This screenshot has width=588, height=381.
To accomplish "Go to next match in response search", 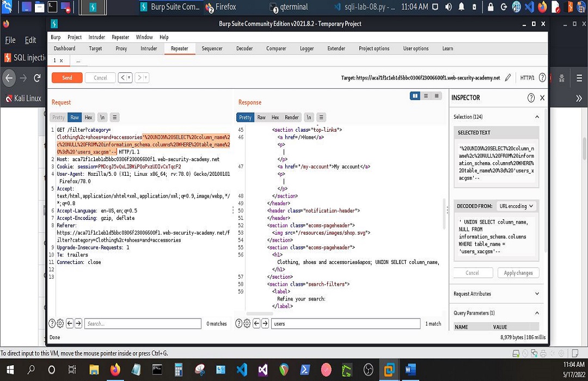I will (x=265, y=323).
